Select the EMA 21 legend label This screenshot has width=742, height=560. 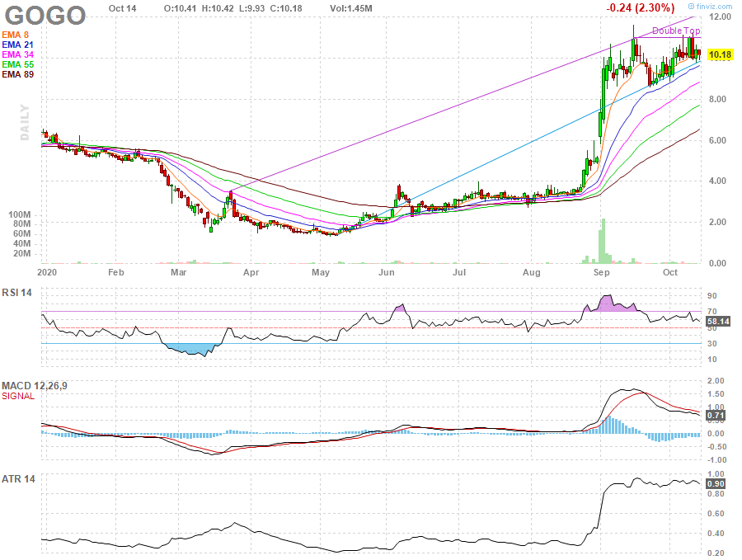(x=17, y=45)
